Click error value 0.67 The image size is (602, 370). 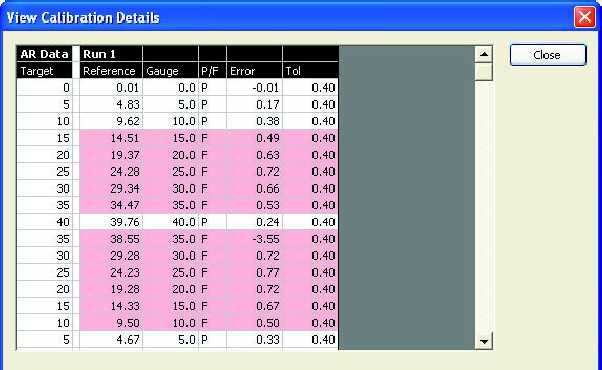point(254,306)
